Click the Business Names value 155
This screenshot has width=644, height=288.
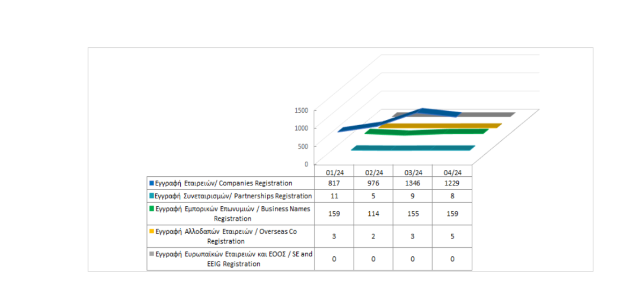click(x=413, y=214)
